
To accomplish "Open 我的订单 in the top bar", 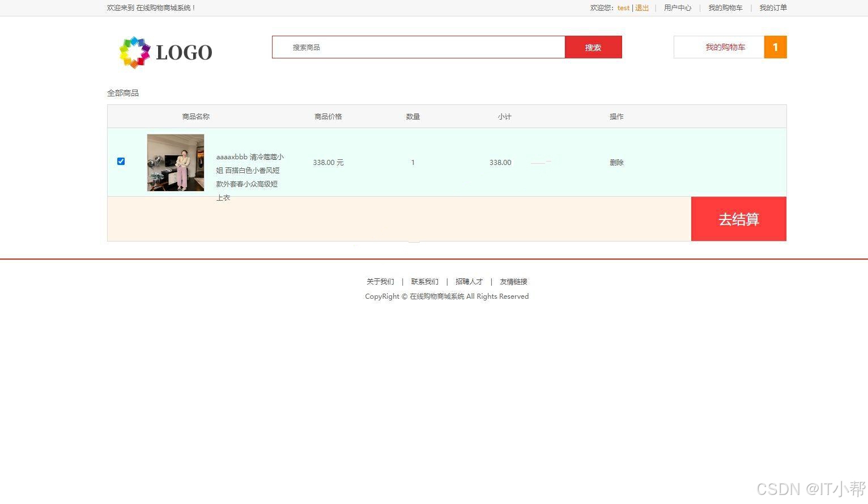I will 773,8.
